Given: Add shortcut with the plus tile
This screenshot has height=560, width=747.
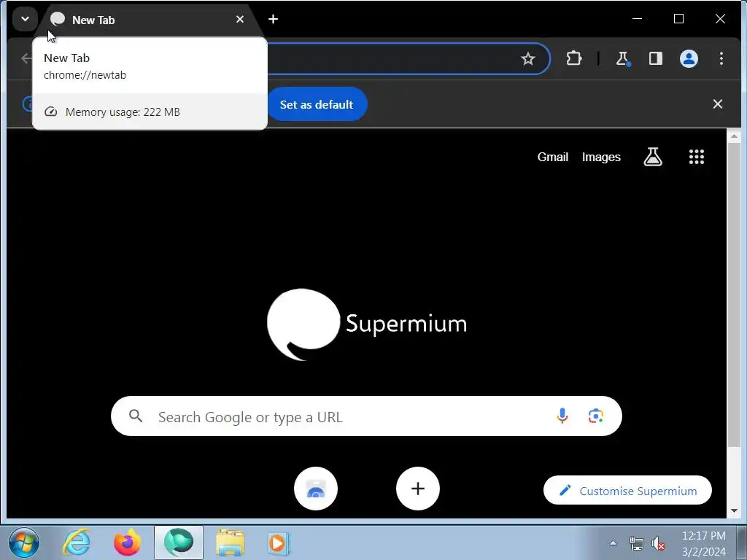Looking at the screenshot, I should (418, 489).
